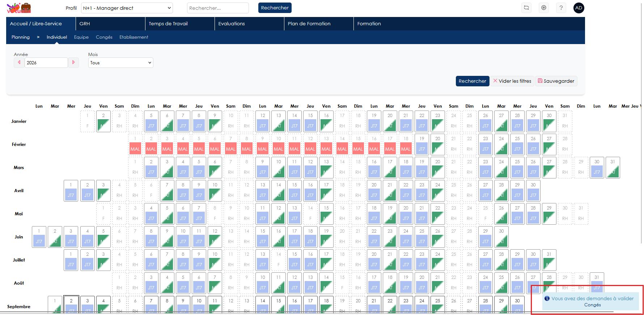644x315 pixels.
Task: Select January 2 in the calendar
Action: coord(103,121)
